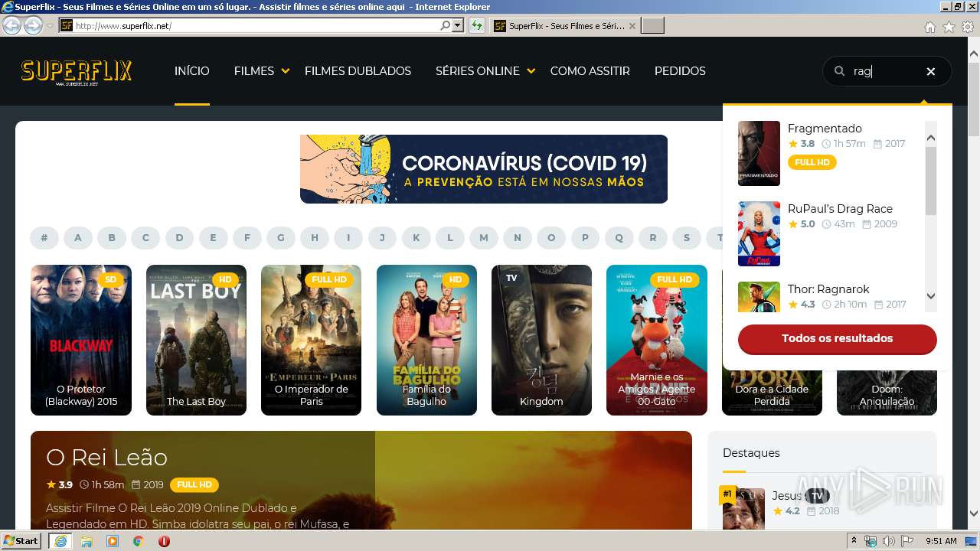Image resolution: width=980 pixels, height=551 pixels.
Task: Open Família do Bagulho poster
Action: tap(426, 340)
